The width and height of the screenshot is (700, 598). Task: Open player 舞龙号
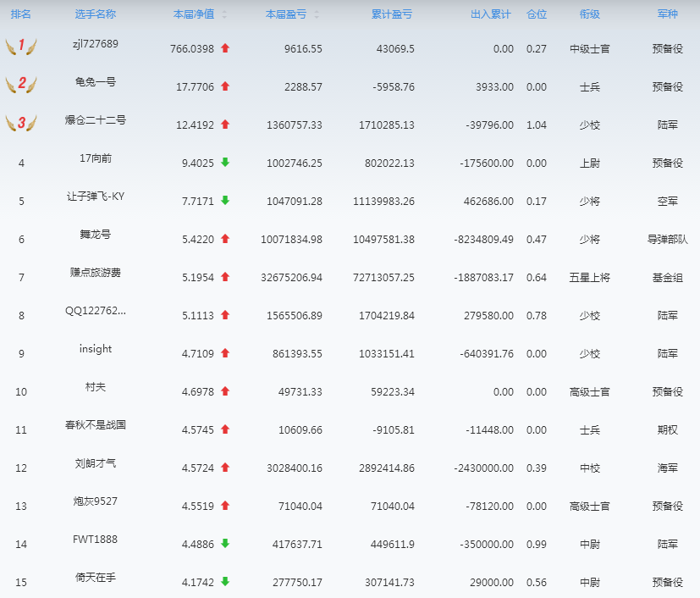pyautogui.click(x=96, y=234)
